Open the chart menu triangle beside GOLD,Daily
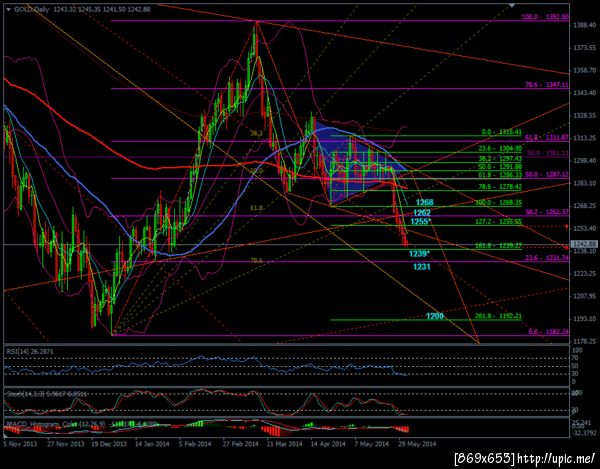Image resolution: width=600 pixels, height=469 pixels. [9, 10]
